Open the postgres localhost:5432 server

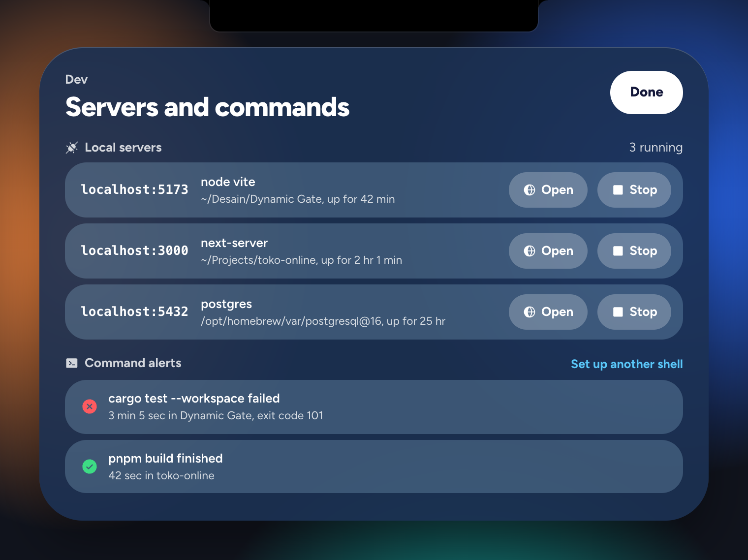(x=548, y=312)
